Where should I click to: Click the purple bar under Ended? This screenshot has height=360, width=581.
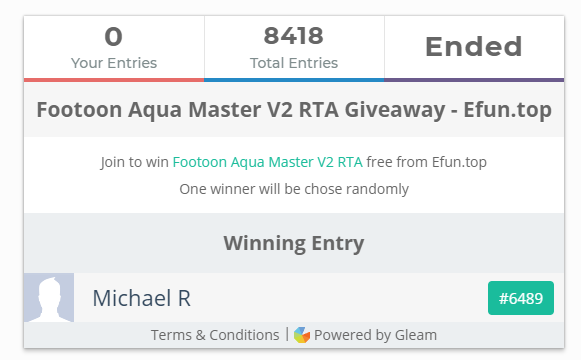coord(474,80)
